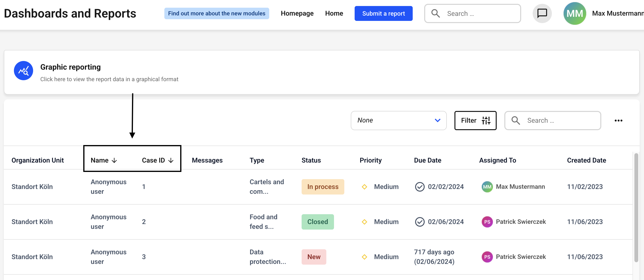Go to the Home menu item
The height and width of the screenshot is (280, 644).
334,13
